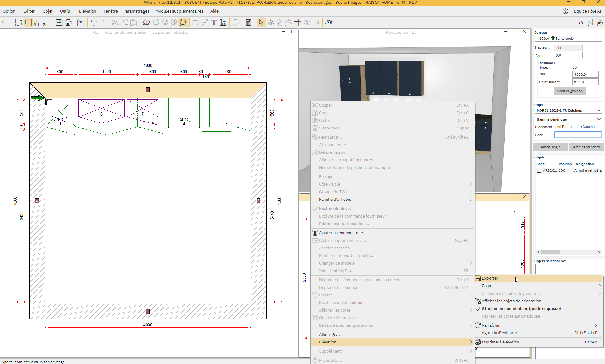Click the Objets list horizontal scrollbar
This screenshot has height=364, width=605.
(568, 252)
